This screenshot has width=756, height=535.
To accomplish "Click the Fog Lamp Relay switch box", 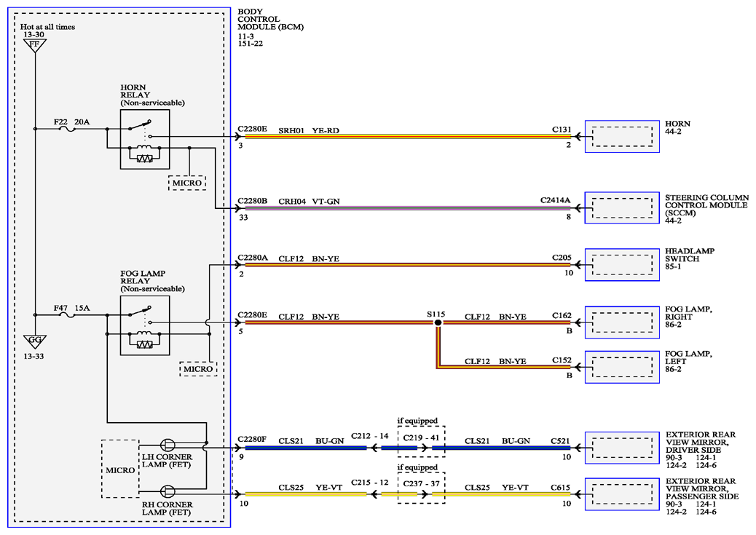I will pos(145,325).
